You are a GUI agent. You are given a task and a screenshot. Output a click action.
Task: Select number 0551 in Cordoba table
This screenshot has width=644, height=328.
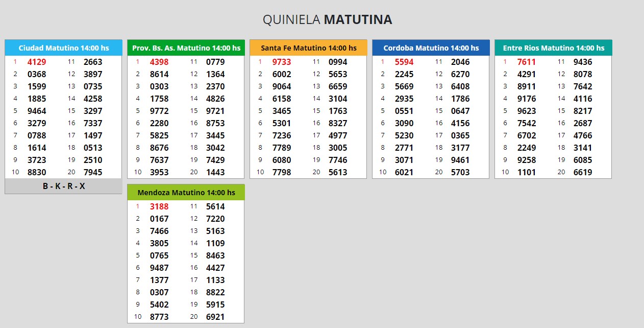coord(404,111)
